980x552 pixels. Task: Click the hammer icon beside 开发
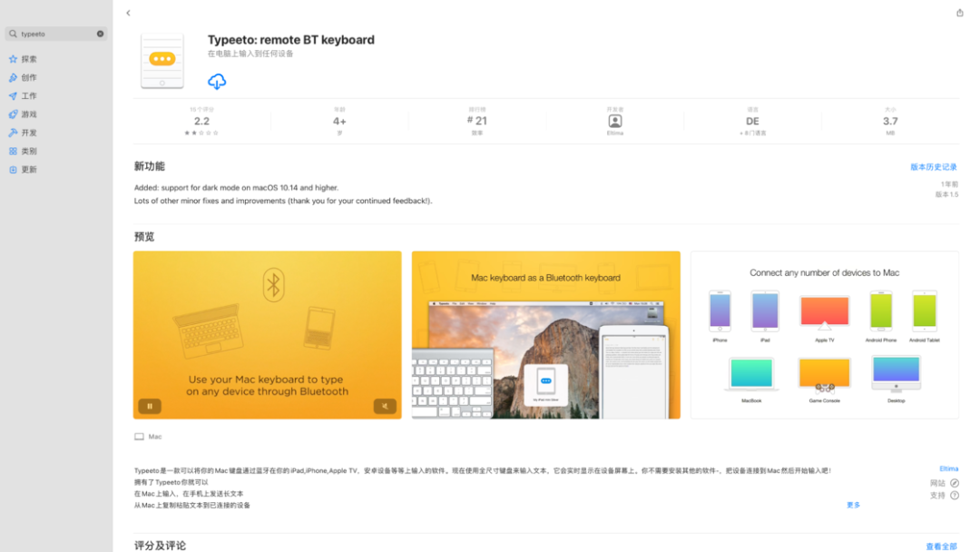[13, 133]
